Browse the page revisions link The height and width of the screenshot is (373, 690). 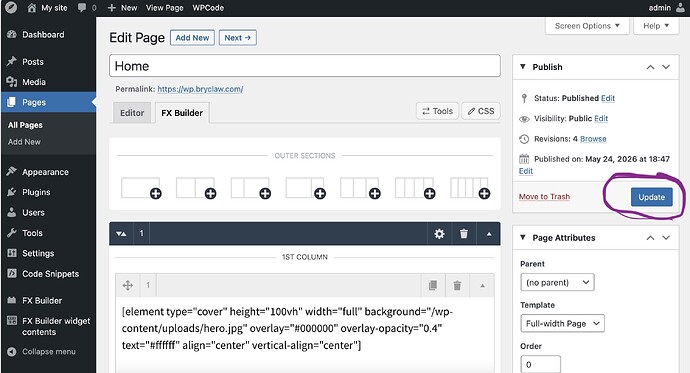tap(593, 139)
